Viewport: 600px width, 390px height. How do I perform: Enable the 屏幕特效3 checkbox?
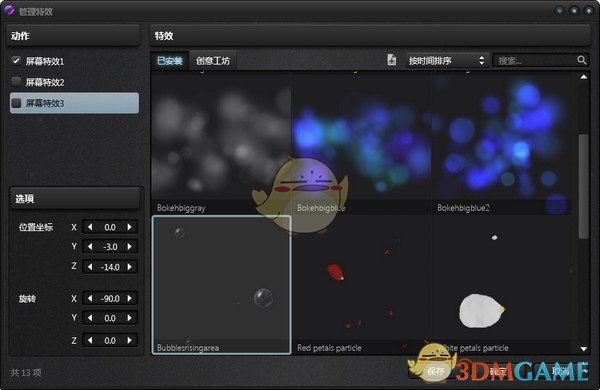16,103
